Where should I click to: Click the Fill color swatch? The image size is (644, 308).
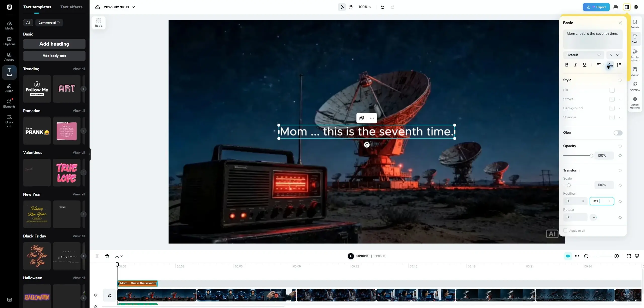pyautogui.click(x=612, y=90)
